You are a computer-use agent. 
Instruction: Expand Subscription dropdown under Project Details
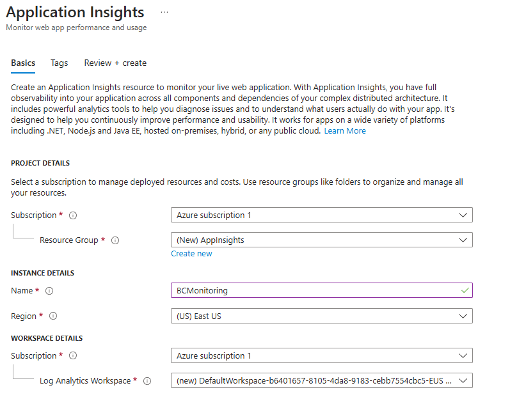(321, 215)
